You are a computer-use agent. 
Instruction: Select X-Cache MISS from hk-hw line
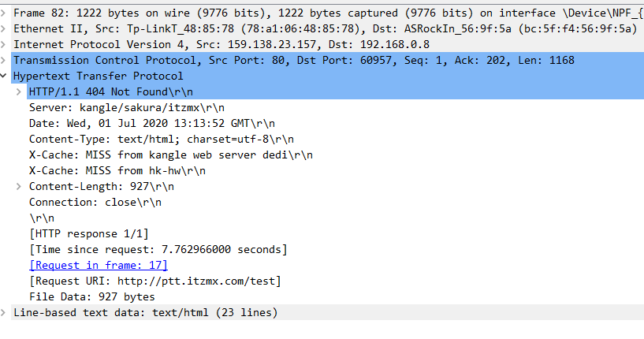pos(117,170)
